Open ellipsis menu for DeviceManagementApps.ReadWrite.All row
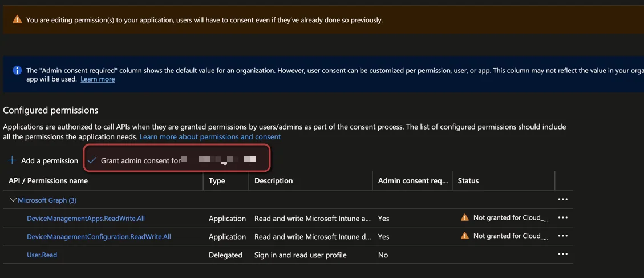Screen dimensions: 644x278 [x=562, y=217]
